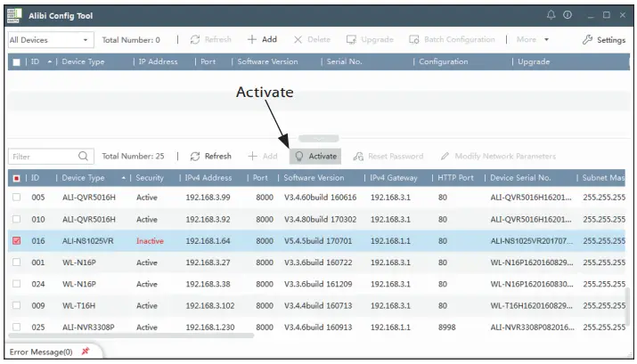Click the upper Upgrade column header

[534, 61]
